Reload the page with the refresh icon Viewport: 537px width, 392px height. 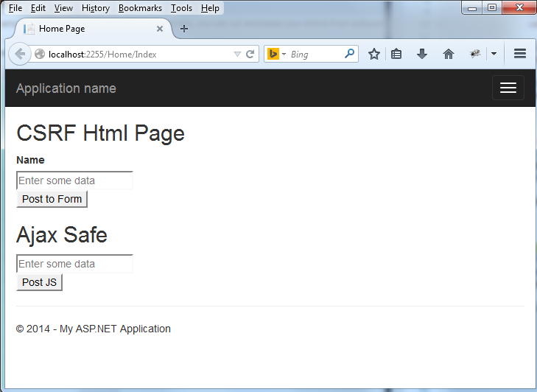(250, 54)
